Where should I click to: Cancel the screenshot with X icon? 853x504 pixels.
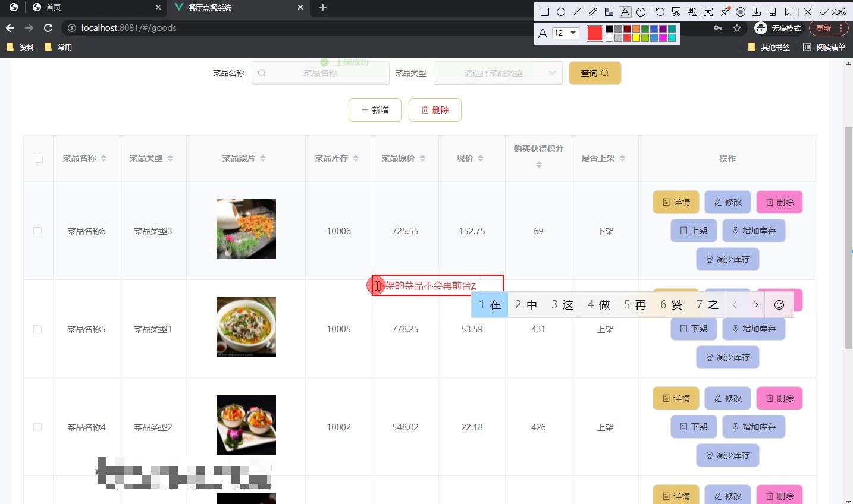(x=808, y=12)
